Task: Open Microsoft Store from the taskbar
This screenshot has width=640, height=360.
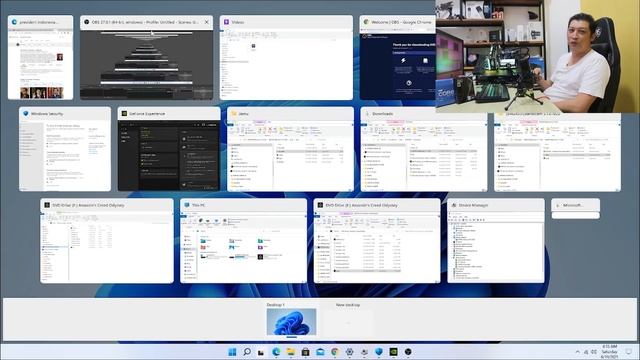Action: 305,352
